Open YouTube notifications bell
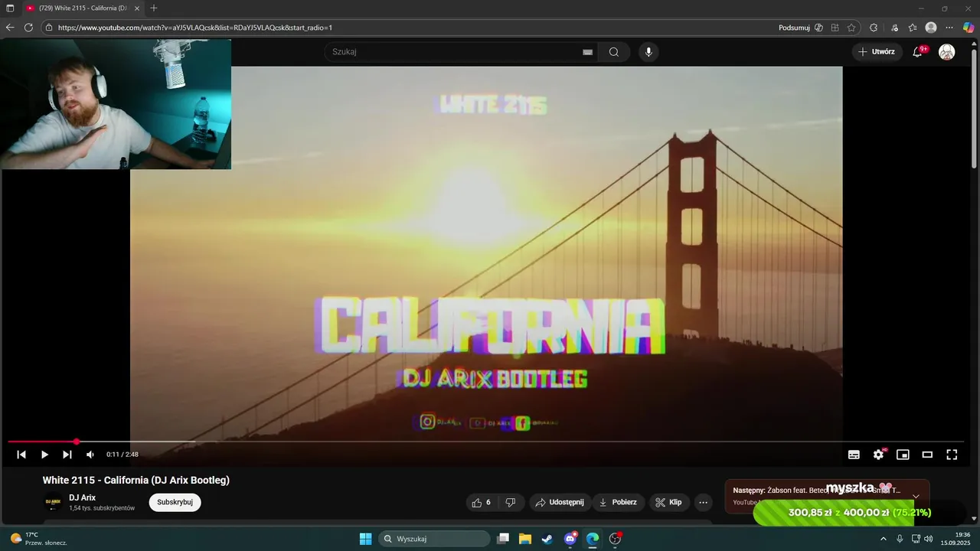 coord(917,52)
